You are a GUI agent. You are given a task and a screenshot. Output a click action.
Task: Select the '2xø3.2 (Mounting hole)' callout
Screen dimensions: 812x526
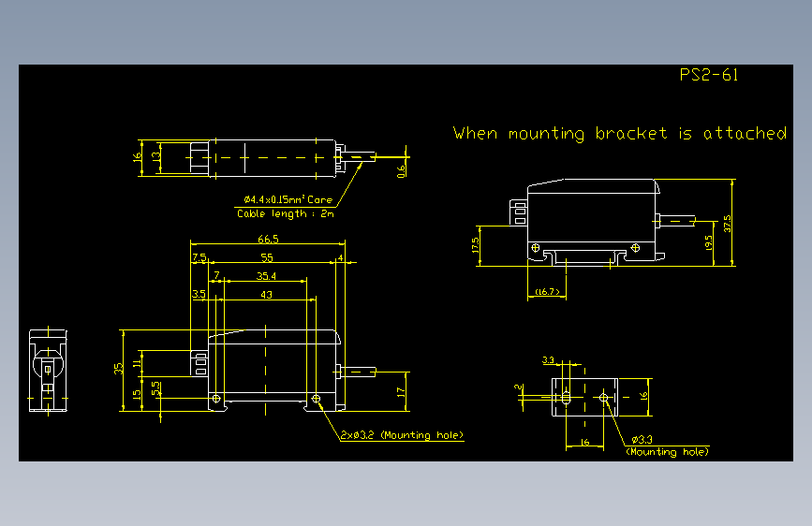(402, 435)
